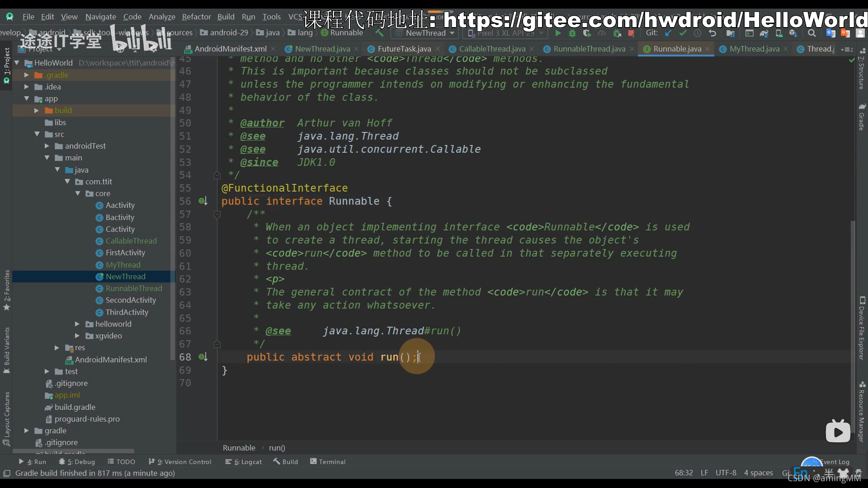The height and width of the screenshot is (488, 868).
Task: Open the Version Control tool window
Action: click(180, 462)
